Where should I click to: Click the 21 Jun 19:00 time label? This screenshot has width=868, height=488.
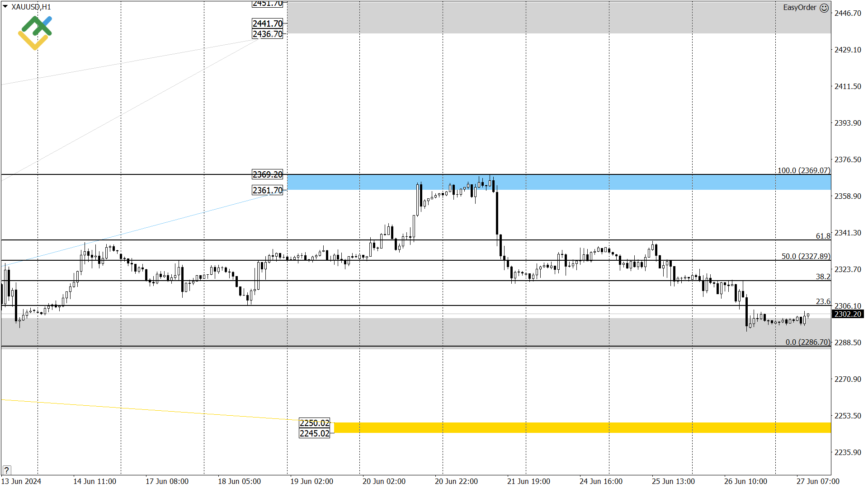pos(528,481)
